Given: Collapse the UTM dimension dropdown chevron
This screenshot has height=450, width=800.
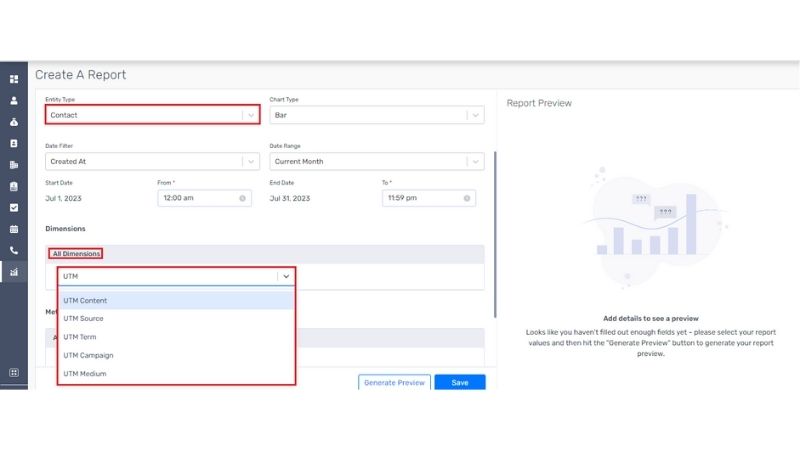Looking at the screenshot, I should [x=286, y=276].
